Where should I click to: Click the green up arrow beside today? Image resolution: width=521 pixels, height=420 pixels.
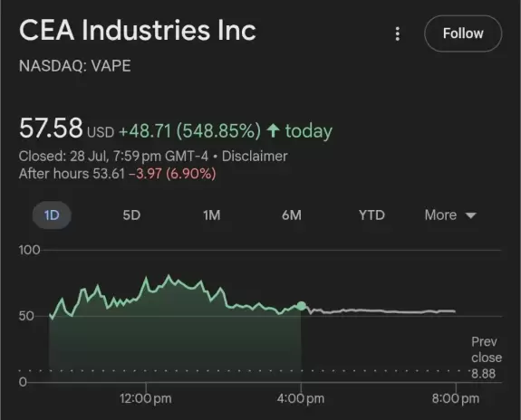[273, 130]
